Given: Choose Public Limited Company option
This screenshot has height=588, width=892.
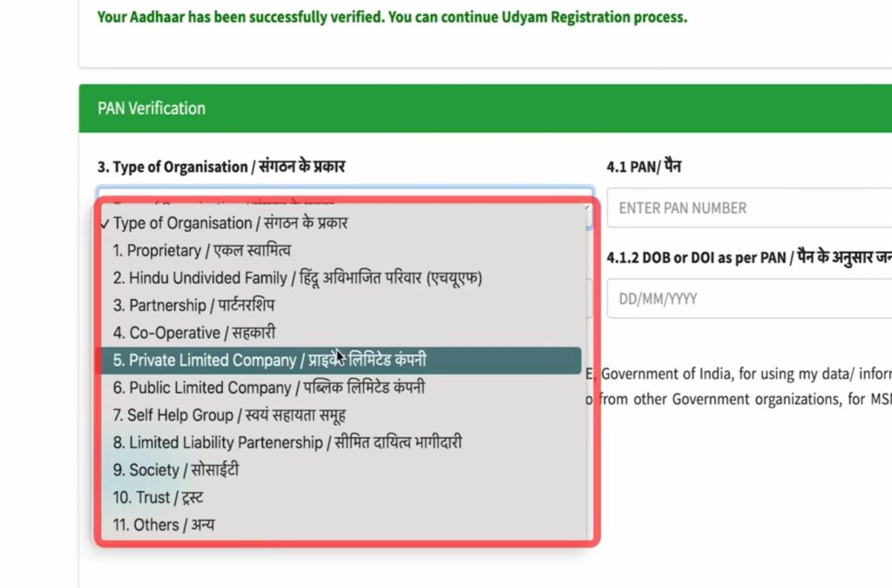Looking at the screenshot, I should (x=268, y=388).
